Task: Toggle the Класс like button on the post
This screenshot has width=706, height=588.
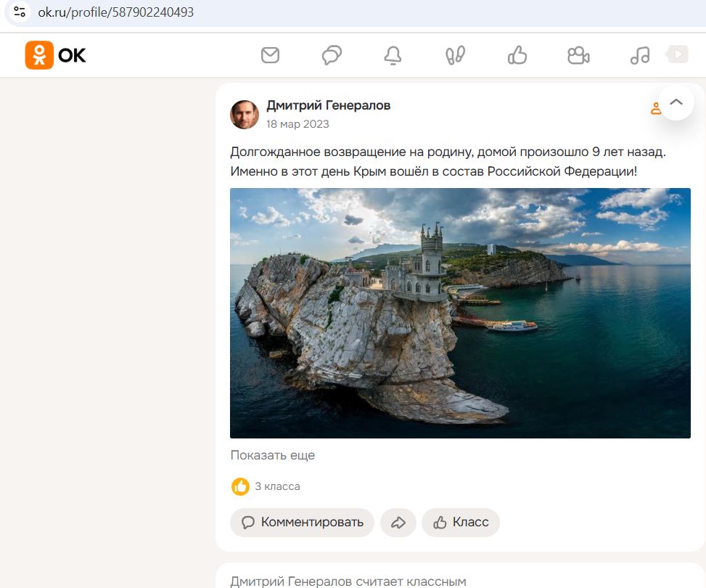Action: click(x=461, y=522)
